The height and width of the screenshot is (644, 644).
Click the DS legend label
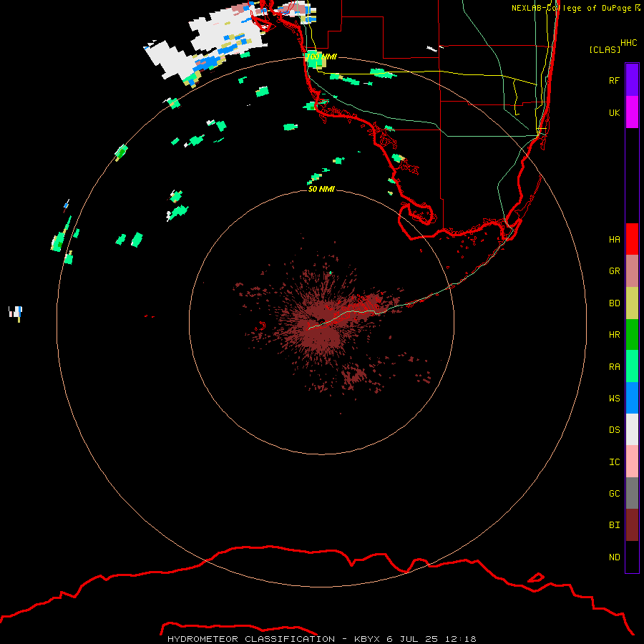pos(614,430)
